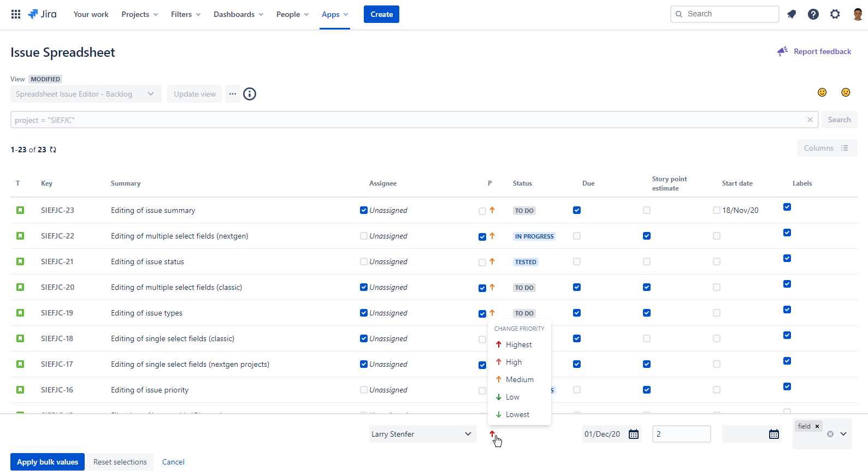Uncheck the Assignee checkbox for SIEFJC-23
The width and height of the screenshot is (868, 476).
pos(364,210)
